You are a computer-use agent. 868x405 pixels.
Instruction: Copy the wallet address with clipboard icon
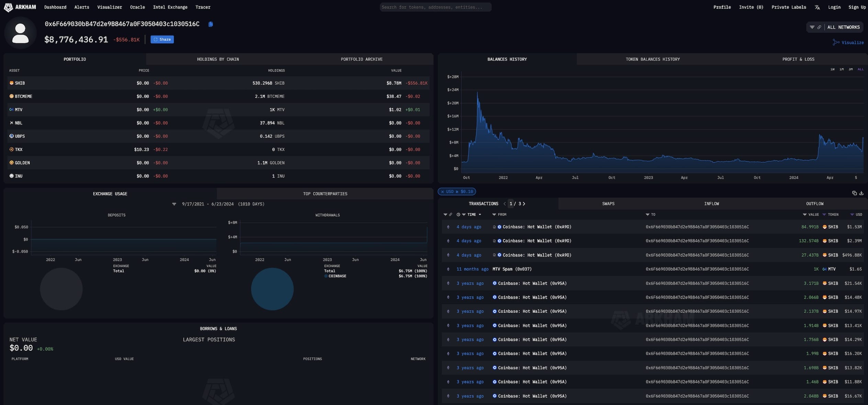coord(211,24)
